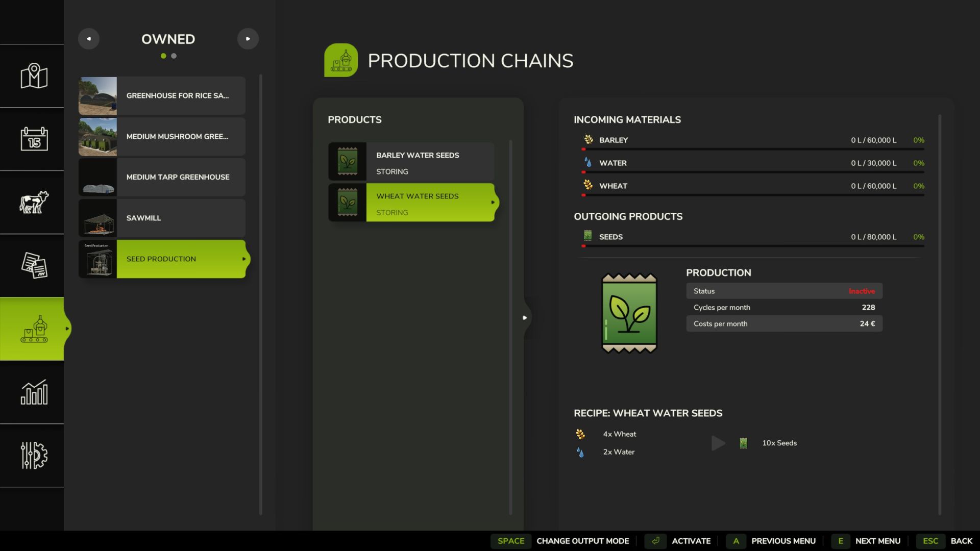
Task: Click the Production Chains header icon
Action: coord(341,60)
